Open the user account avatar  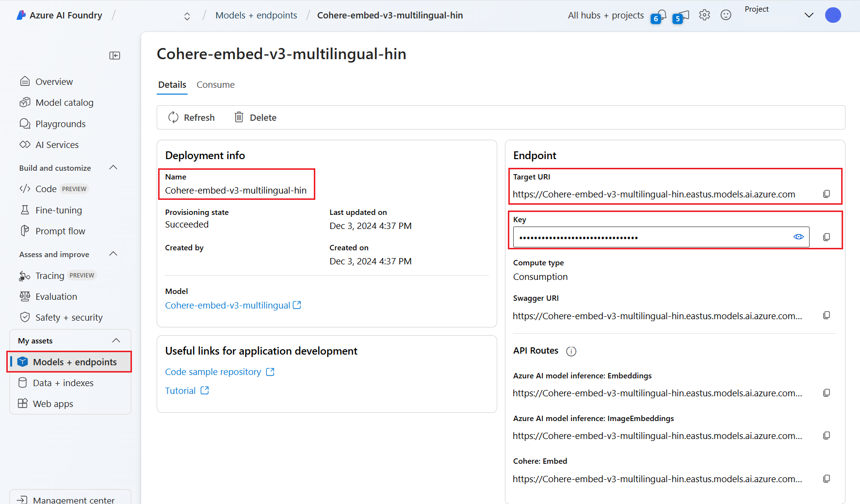click(833, 15)
